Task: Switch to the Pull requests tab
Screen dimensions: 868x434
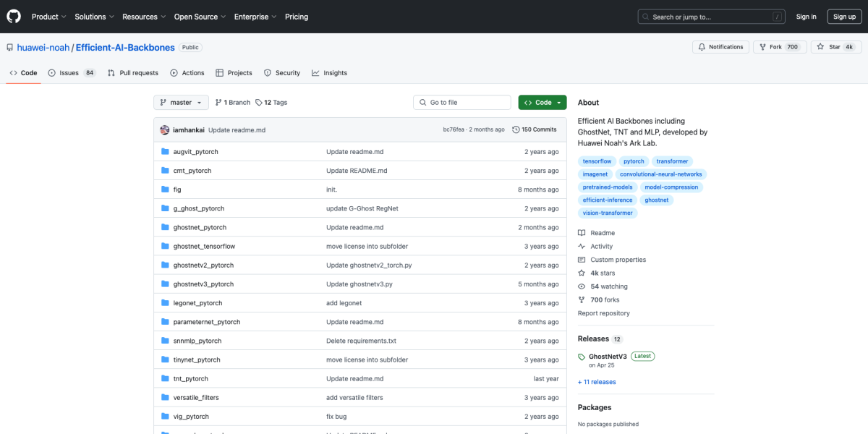Action: 133,73
